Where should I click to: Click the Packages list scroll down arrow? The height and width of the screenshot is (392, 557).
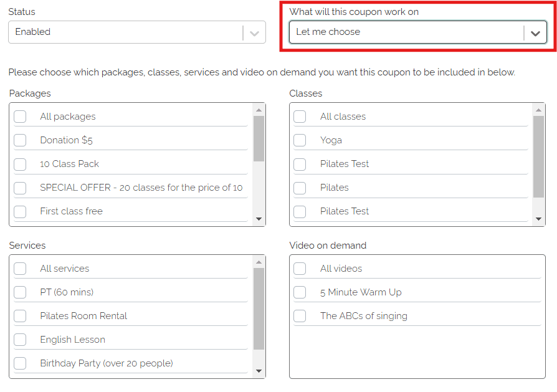tap(259, 219)
